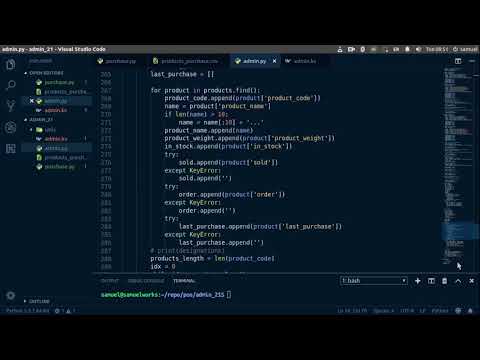Click the screen recorder tray icon
The image size is (480, 360).
(351, 49)
